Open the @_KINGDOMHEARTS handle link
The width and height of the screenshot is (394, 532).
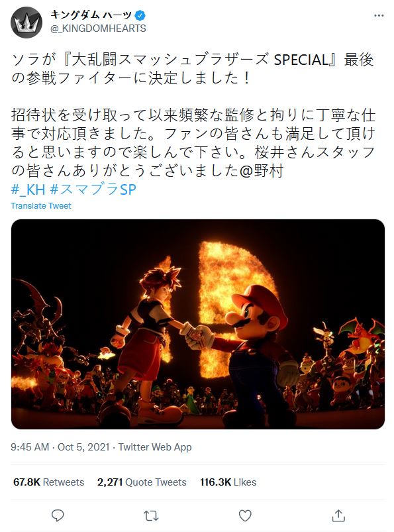(98, 28)
